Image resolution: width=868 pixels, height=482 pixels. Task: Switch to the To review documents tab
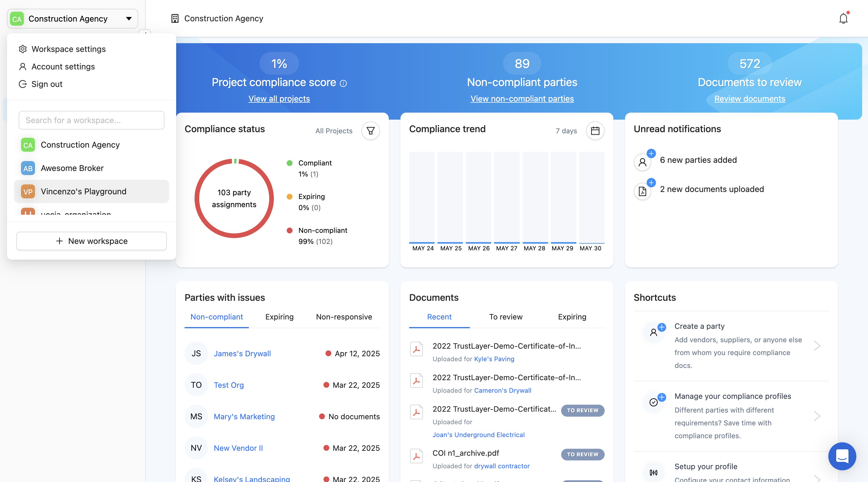click(505, 317)
